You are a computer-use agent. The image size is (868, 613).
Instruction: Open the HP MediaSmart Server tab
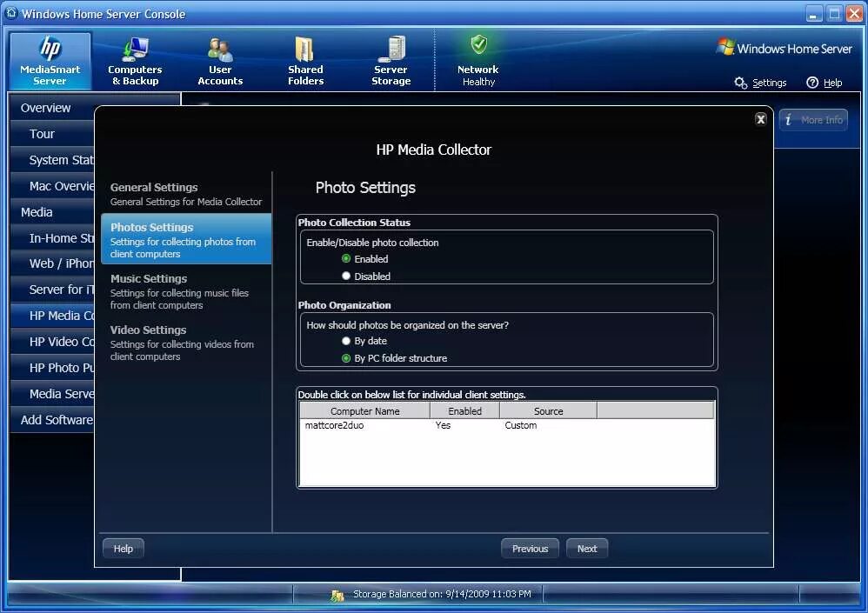(50, 61)
